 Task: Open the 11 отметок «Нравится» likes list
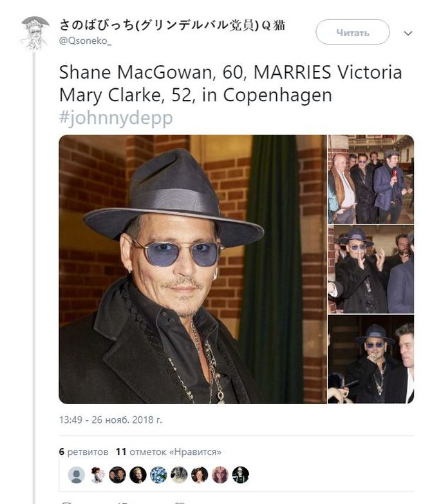coord(169,452)
